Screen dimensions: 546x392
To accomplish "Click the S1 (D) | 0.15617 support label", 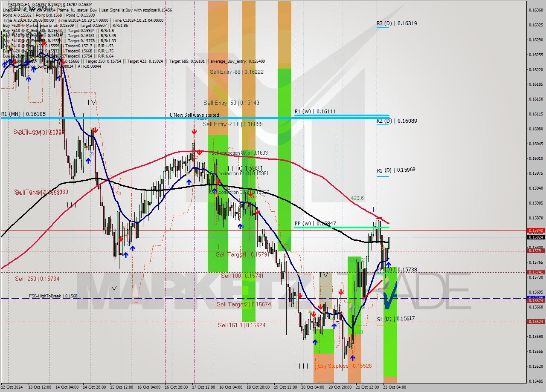I will 396,318.
